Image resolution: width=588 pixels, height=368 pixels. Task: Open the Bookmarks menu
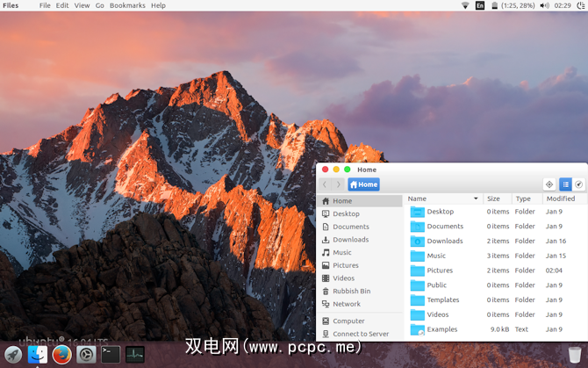pos(127,5)
